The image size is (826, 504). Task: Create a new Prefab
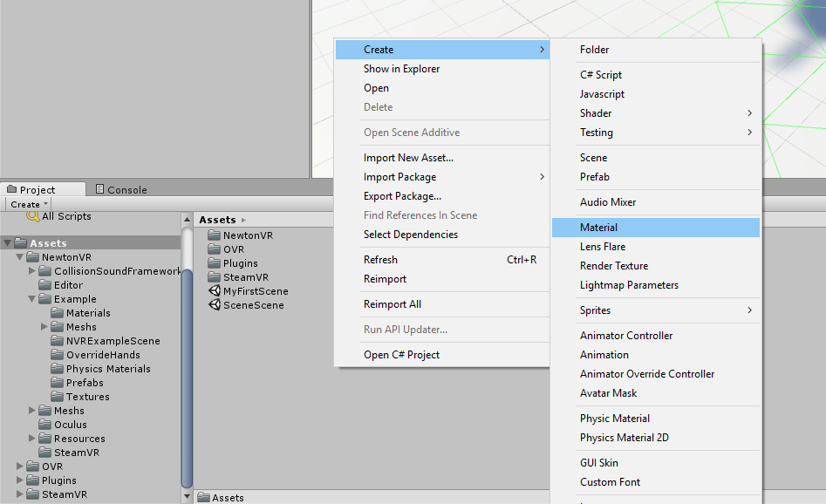click(656, 177)
